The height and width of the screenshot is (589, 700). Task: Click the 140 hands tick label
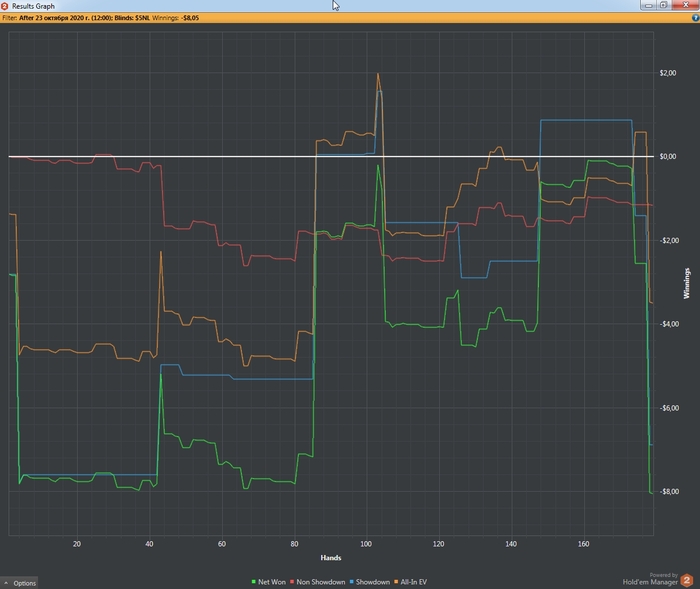pos(511,544)
